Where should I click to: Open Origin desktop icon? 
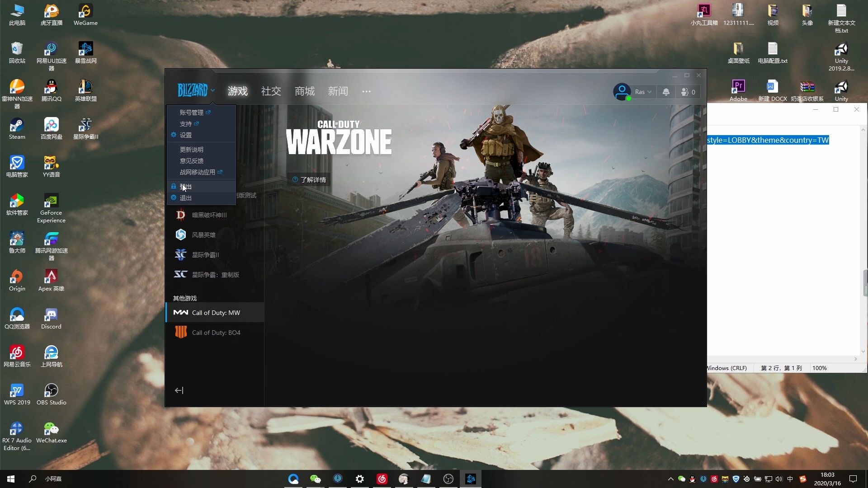[17, 280]
